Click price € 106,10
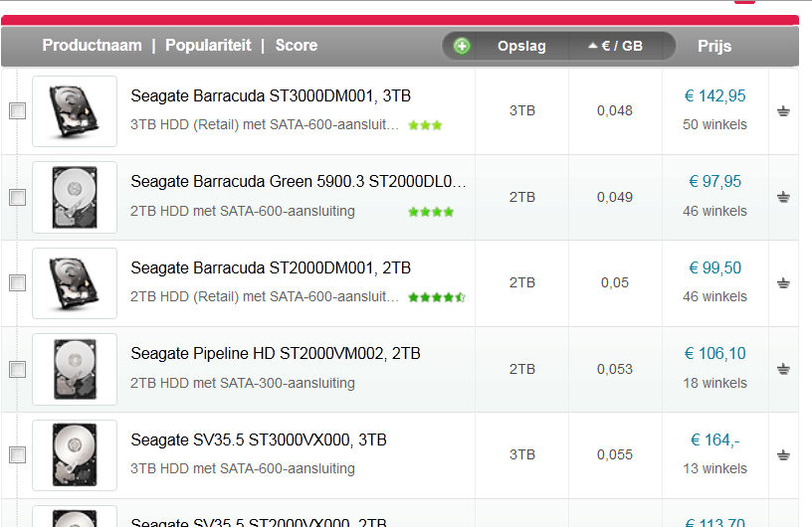The height and width of the screenshot is (527, 812). tap(714, 354)
